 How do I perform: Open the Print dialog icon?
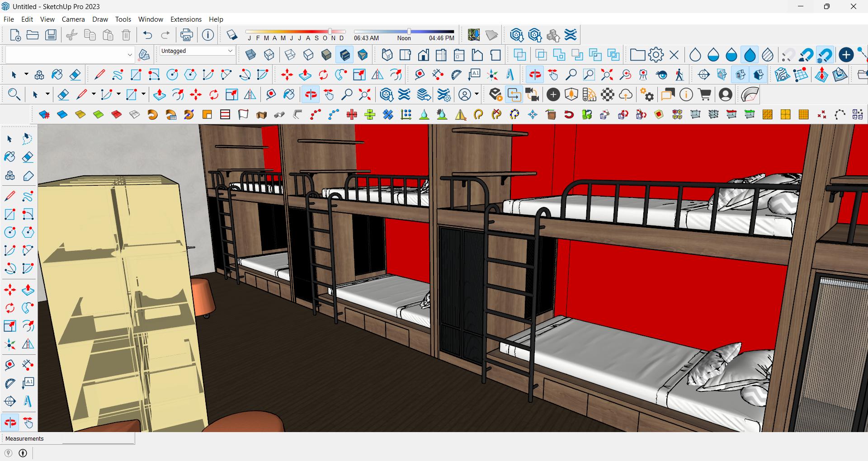(186, 35)
